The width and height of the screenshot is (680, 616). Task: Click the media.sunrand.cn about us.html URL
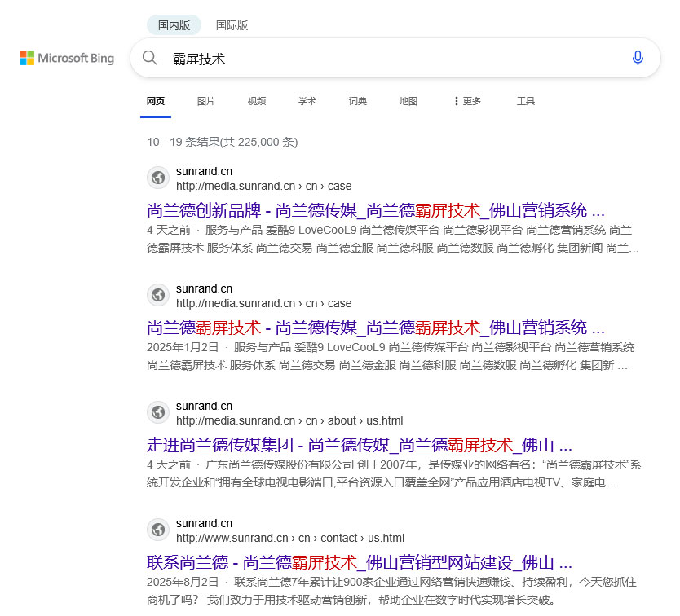point(289,420)
